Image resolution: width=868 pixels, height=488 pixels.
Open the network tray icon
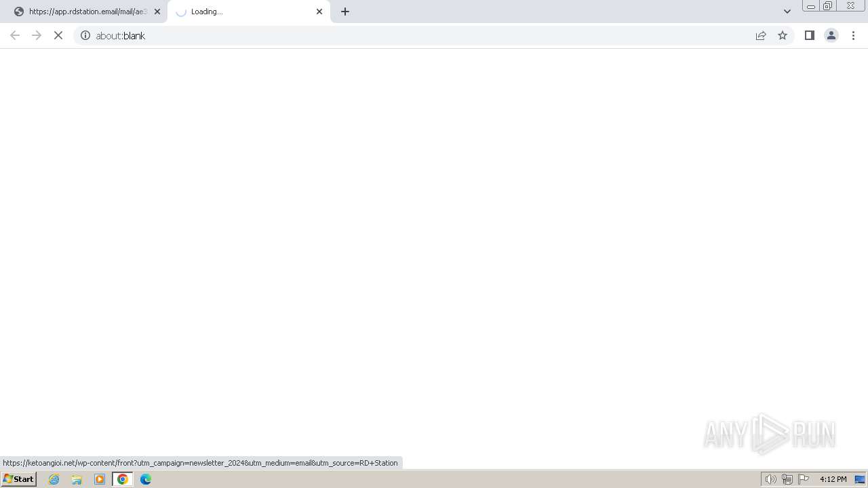(x=787, y=479)
